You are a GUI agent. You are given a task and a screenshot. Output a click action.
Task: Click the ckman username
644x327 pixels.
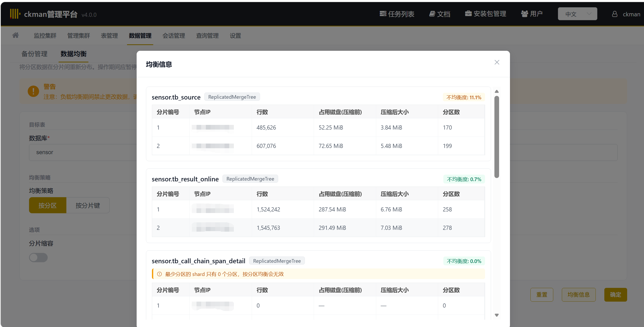(x=632, y=14)
